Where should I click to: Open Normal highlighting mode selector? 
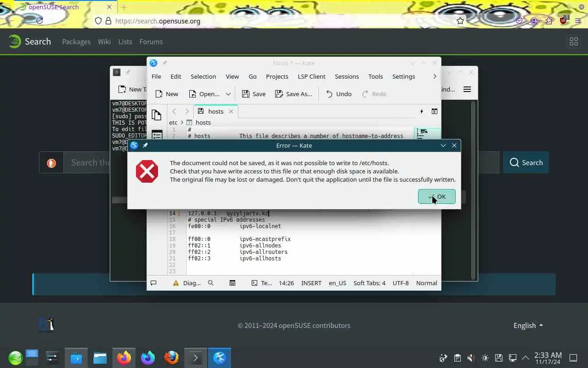[426, 283]
